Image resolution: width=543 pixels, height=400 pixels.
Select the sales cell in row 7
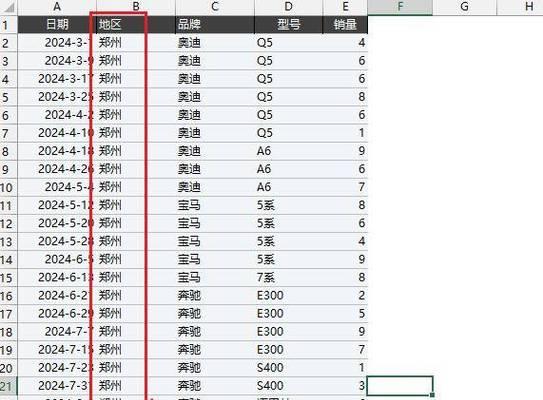click(345, 133)
